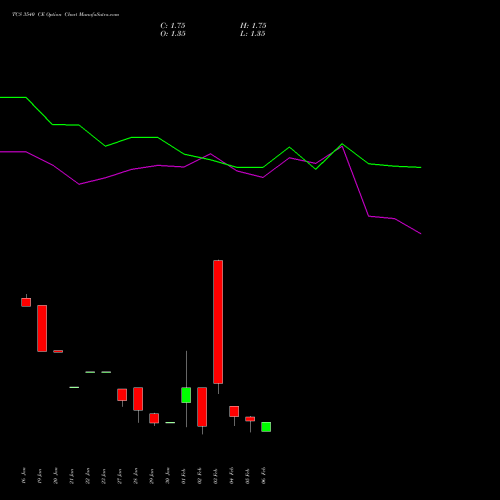Click the 'H: 1.75' high value
The height and width of the screenshot is (500, 500).
click(x=253, y=26)
